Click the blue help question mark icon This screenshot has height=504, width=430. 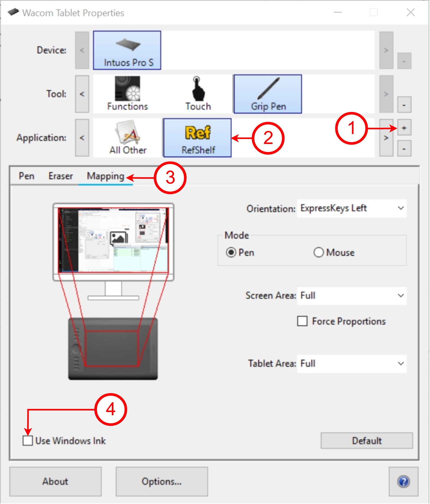[x=403, y=482]
